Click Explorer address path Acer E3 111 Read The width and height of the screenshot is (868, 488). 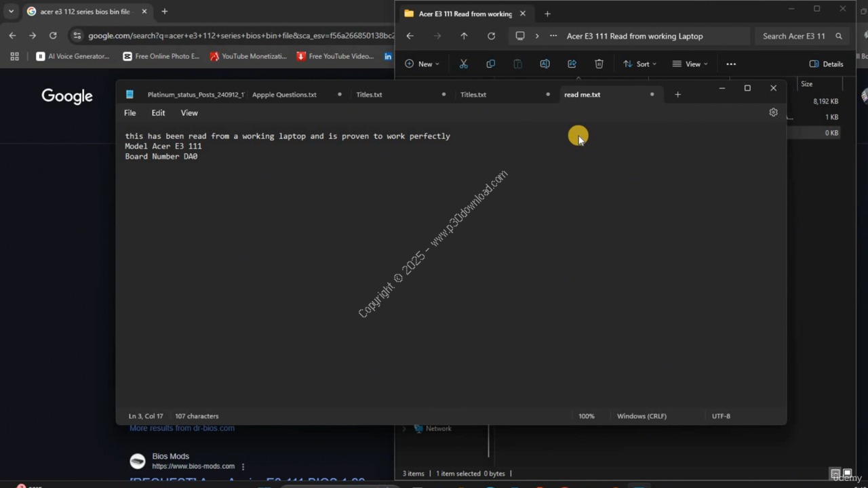tap(635, 36)
